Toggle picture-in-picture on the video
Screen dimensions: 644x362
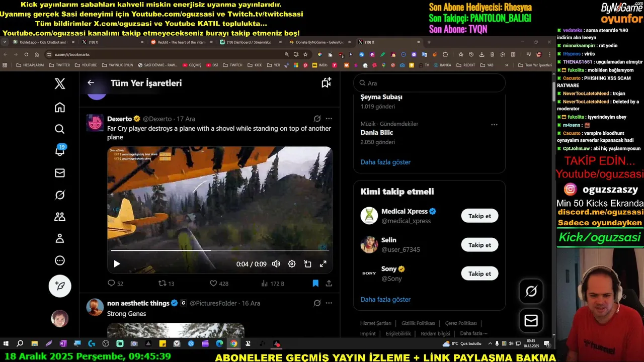click(x=307, y=264)
